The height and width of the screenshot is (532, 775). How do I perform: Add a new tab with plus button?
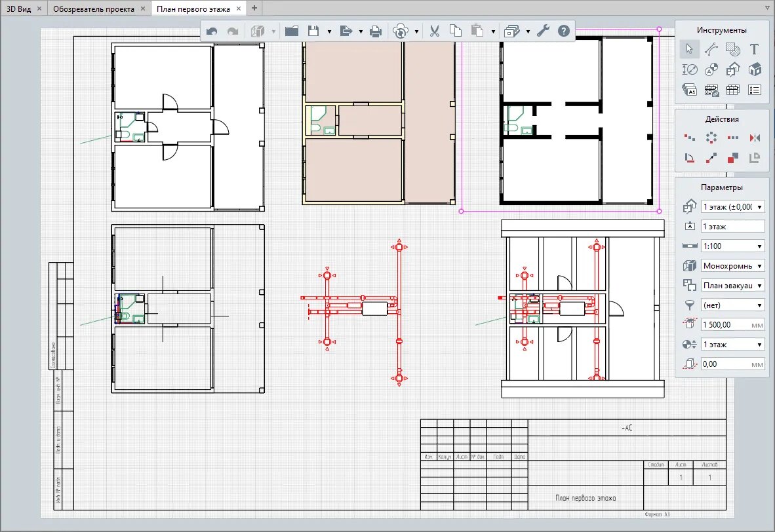click(254, 9)
